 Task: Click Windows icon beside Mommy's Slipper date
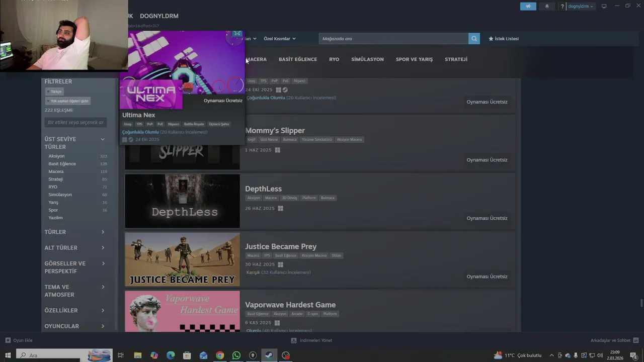pos(277,150)
